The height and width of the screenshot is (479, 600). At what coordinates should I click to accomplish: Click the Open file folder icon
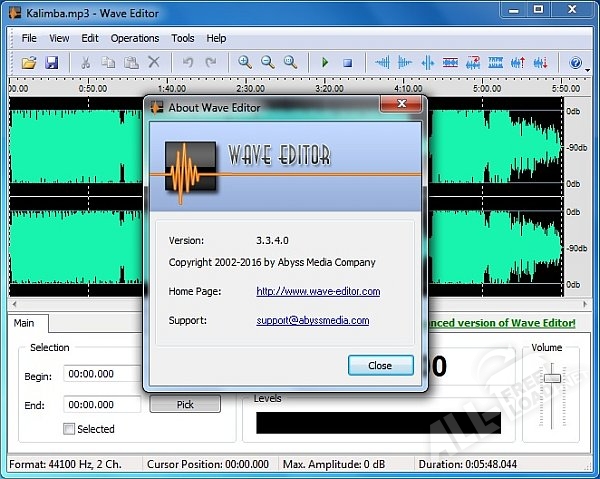pyautogui.click(x=29, y=63)
